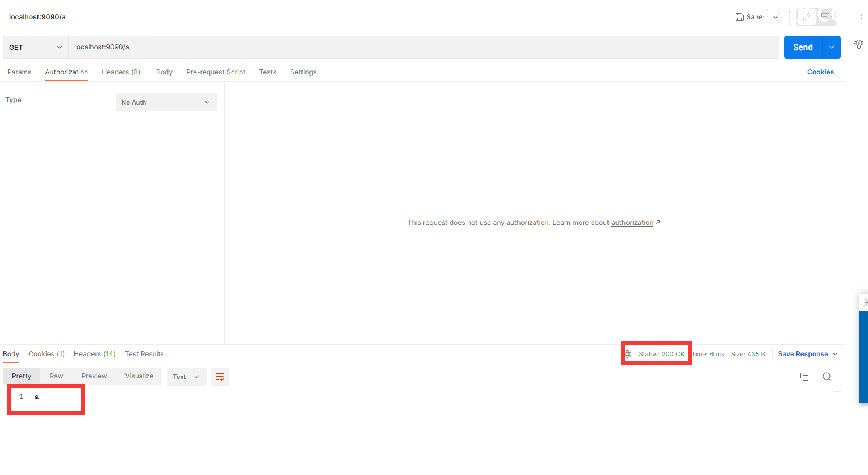Click the response body line 'a'

(x=36, y=397)
